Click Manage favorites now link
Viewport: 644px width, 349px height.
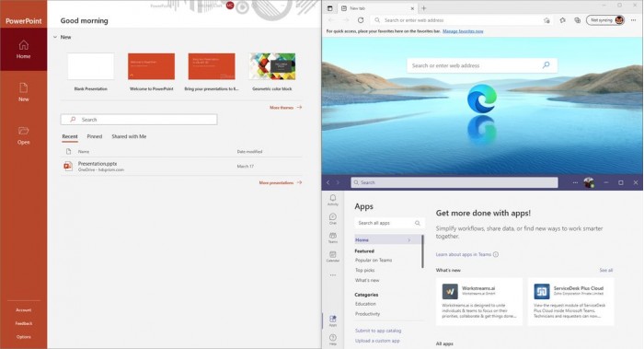[463, 31]
